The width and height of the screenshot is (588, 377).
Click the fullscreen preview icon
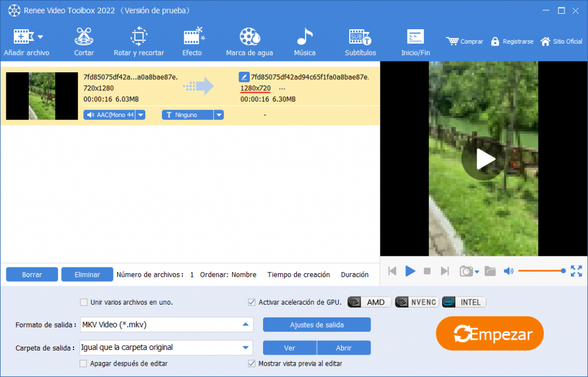pos(576,271)
